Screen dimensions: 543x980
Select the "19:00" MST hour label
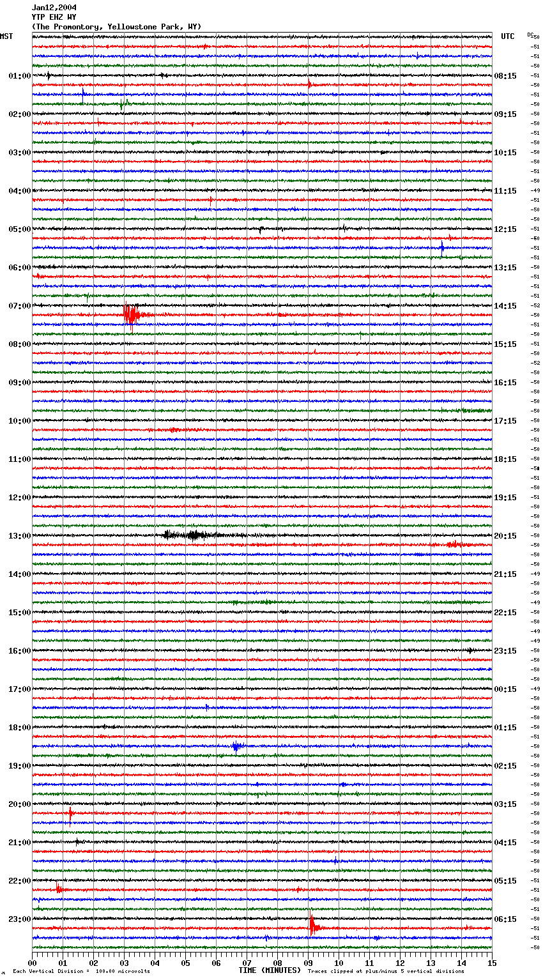[x=19, y=766]
